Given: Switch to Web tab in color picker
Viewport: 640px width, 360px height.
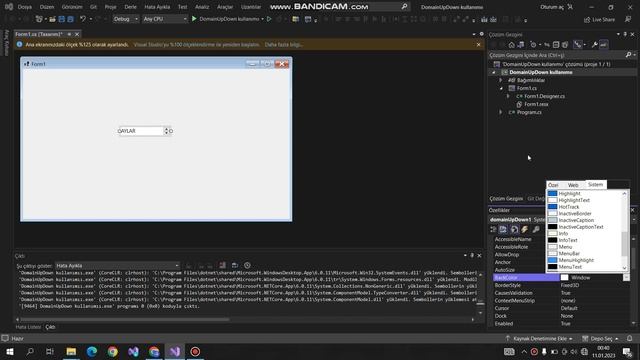Looking at the screenshot, I should click(573, 185).
